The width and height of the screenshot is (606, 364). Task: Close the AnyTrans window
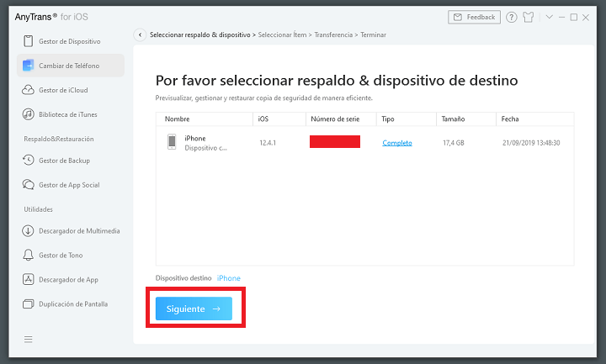coord(586,17)
